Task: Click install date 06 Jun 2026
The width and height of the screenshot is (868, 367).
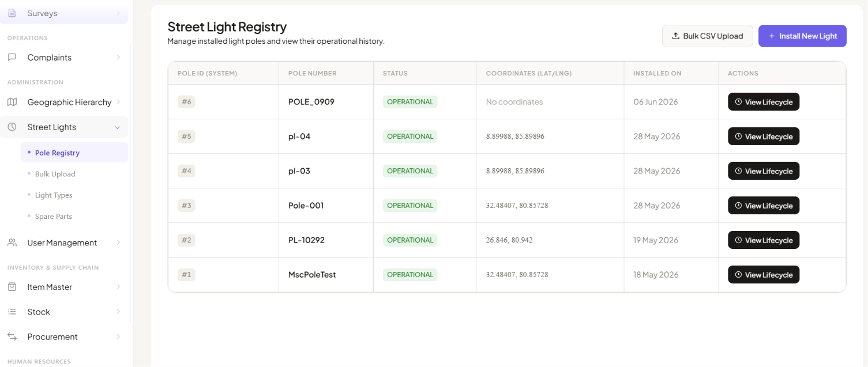Action: [x=656, y=102]
